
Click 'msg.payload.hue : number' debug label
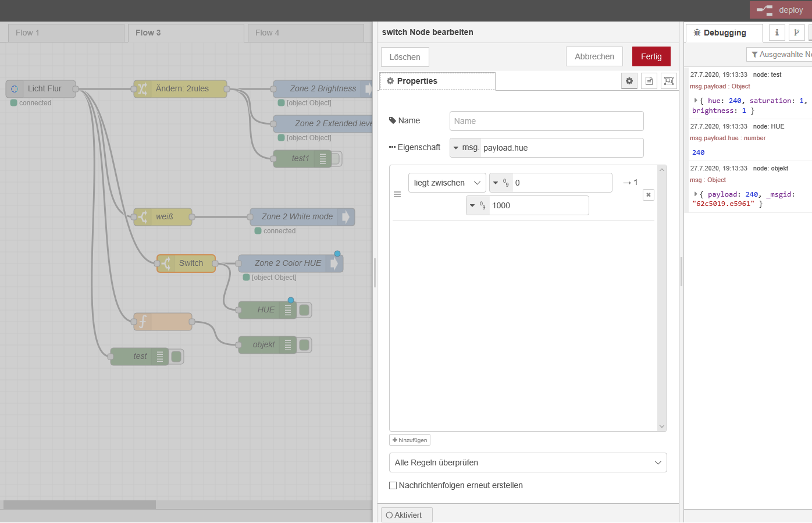pos(728,138)
